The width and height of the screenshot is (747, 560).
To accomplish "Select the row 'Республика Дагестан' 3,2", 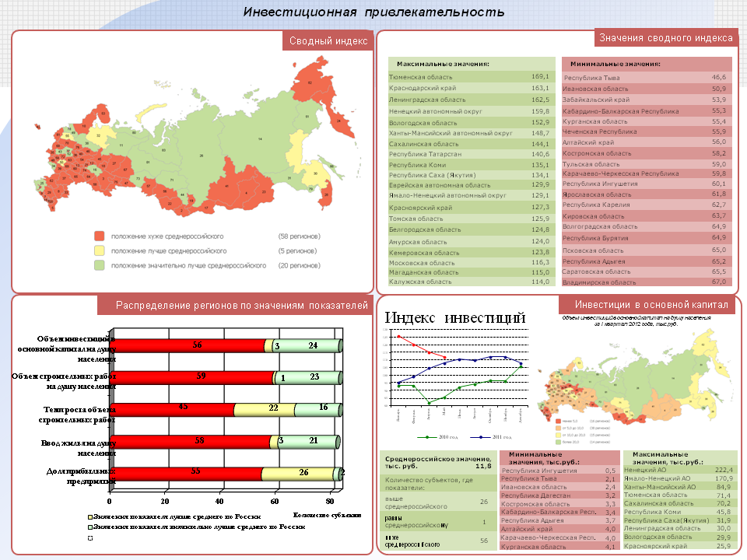I will pyautogui.click(x=559, y=495).
